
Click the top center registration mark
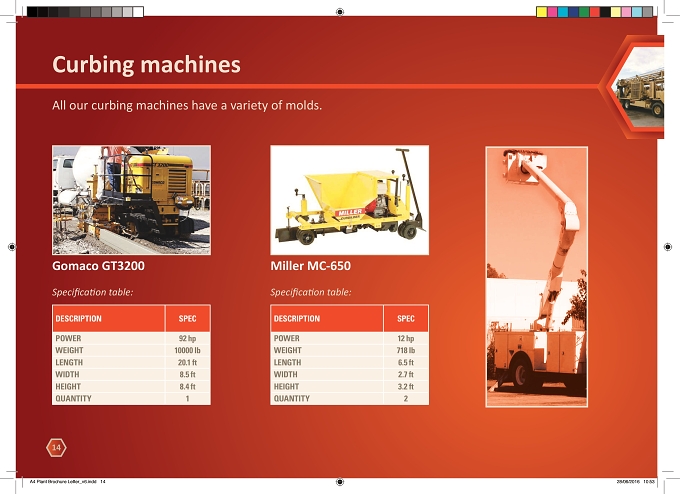pyautogui.click(x=340, y=12)
